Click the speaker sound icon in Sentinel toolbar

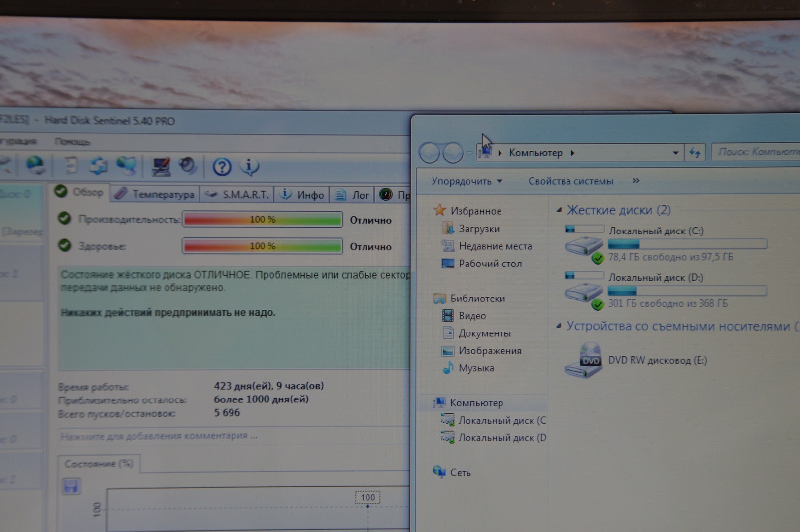click(188, 166)
